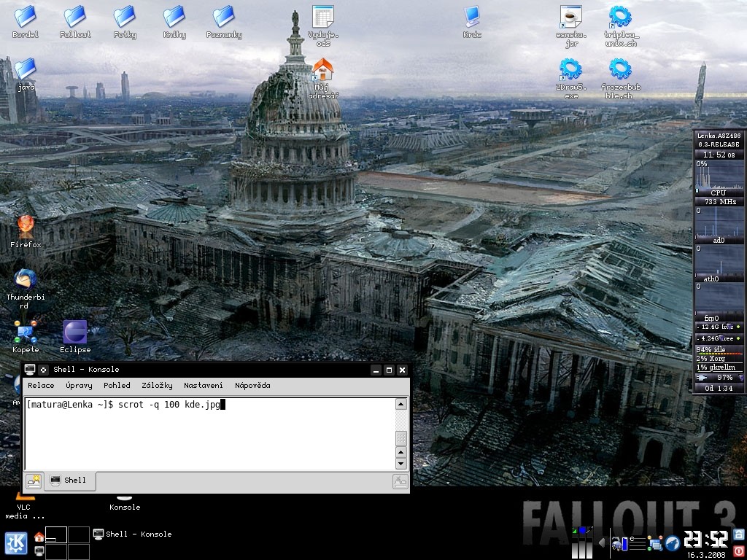This screenshot has height=560, width=747.
Task: Select the Shell session tab
Action: pyautogui.click(x=70, y=481)
